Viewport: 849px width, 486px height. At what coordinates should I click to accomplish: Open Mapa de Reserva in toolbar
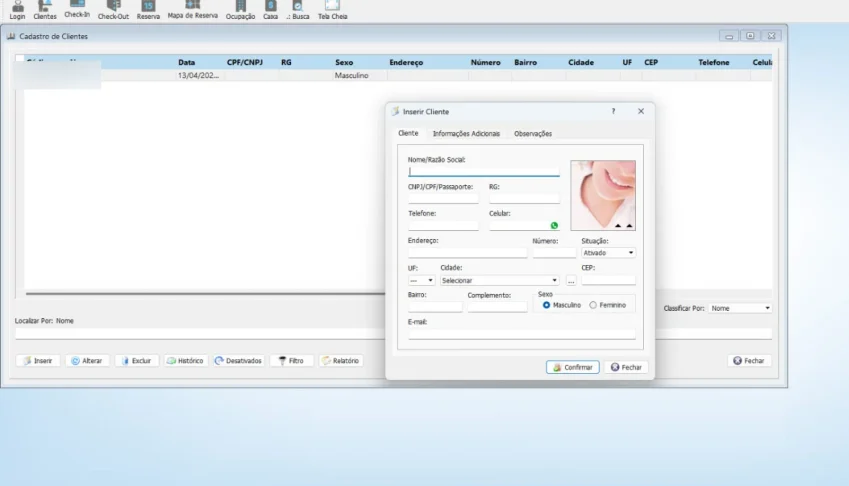(193, 9)
